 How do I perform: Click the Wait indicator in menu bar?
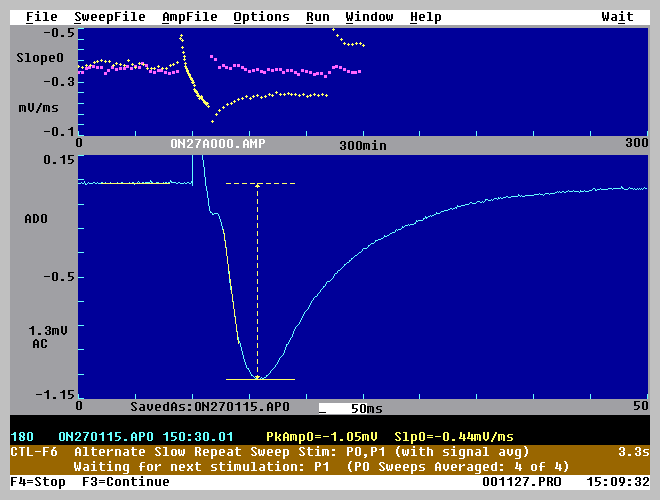tap(617, 17)
